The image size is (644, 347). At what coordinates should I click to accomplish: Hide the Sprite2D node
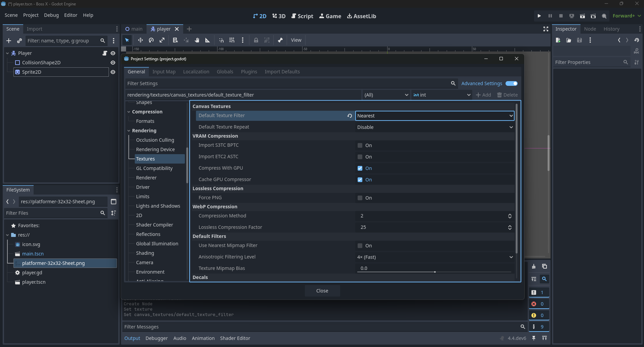tap(113, 72)
